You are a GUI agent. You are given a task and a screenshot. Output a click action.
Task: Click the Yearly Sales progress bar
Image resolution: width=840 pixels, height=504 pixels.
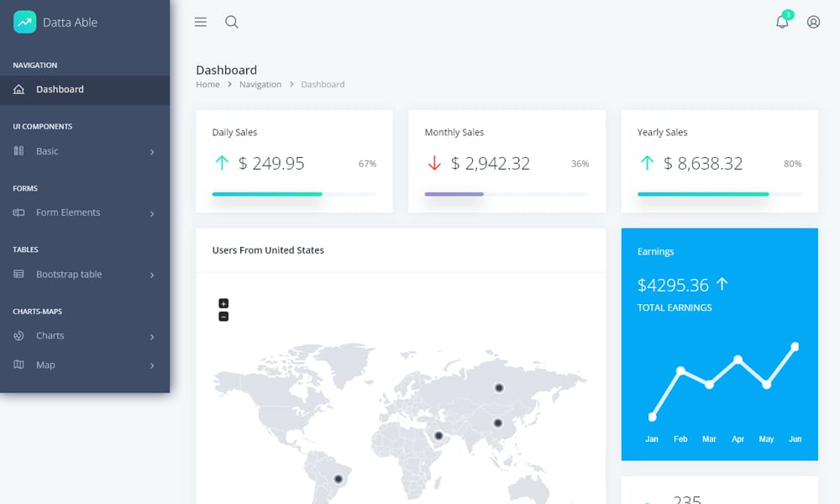[720, 194]
